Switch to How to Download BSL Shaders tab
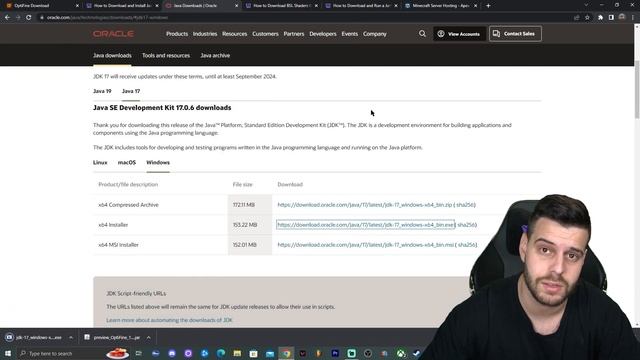This screenshot has height=360, width=640. [281, 6]
